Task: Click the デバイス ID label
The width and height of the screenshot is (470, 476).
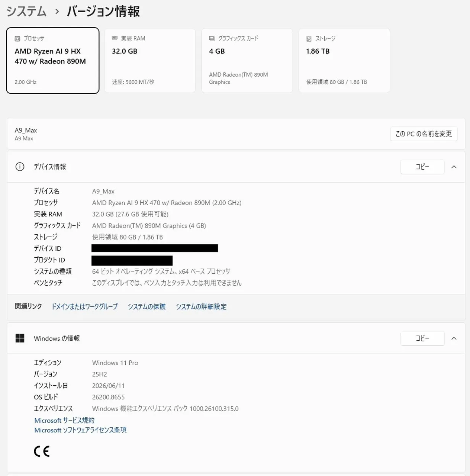Action: tap(48, 248)
